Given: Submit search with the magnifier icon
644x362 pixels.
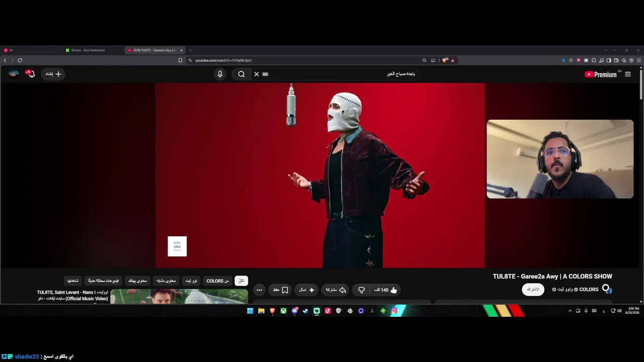Looking at the screenshot, I should (x=242, y=74).
